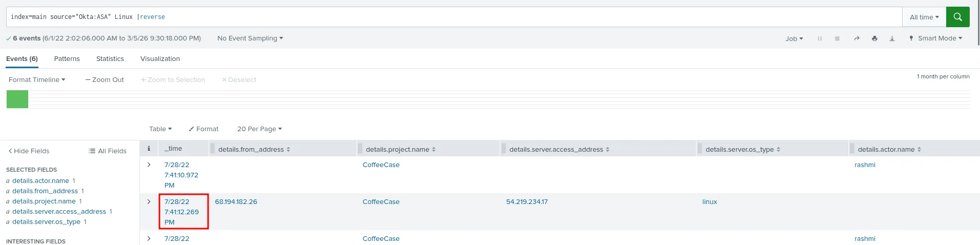Screen dimensions: 980x245
Task: Open the All time range picker
Action: (924, 17)
